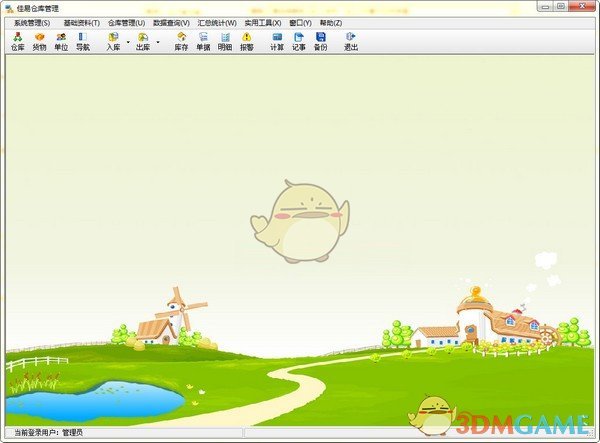Expand the 入库 dropdown arrow

128,42
